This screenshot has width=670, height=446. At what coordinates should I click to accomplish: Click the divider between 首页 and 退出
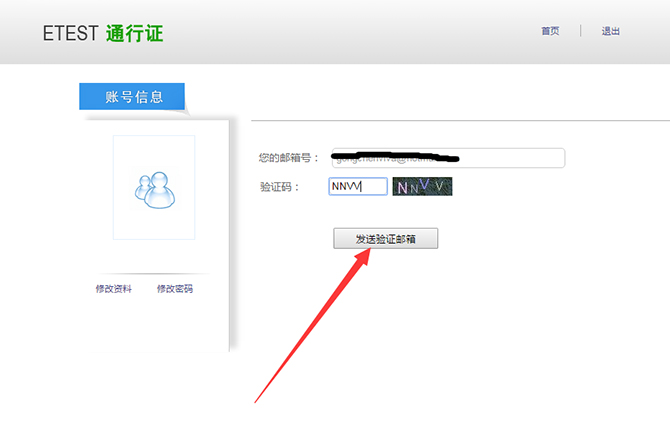(x=581, y=31)
